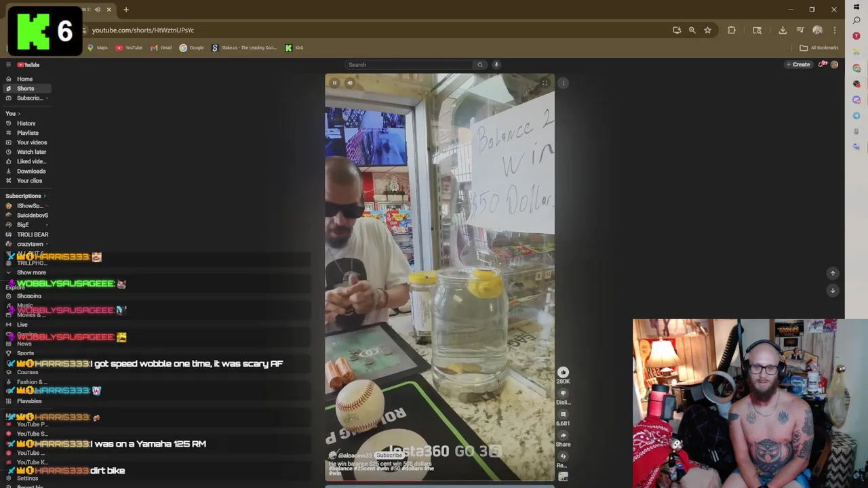Open media controls in Chrome toolbar
Image resolution: width=868 pixels, height=488 pixels.
click(x=800, y=30)
